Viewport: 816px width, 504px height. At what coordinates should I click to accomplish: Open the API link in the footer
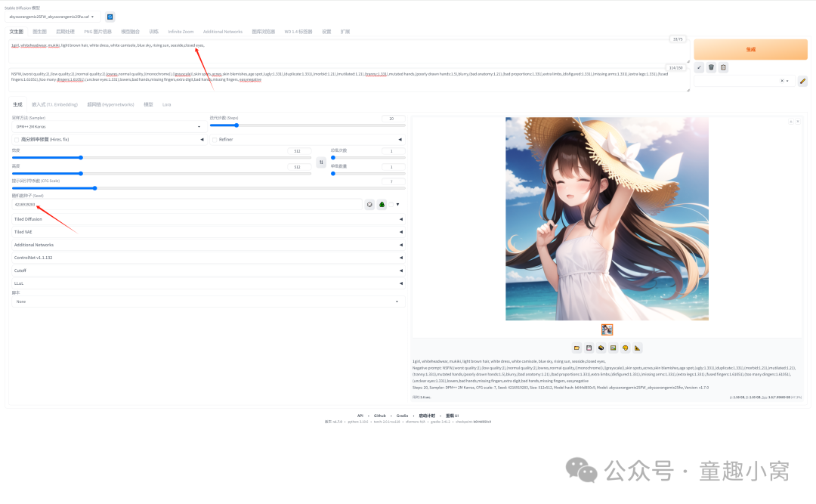360,416
